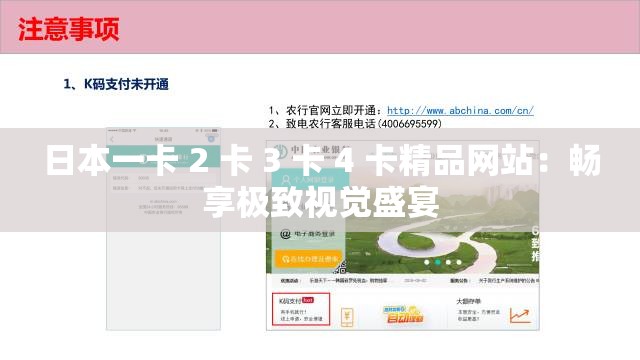Screen dimensions: 640x360
Task: Open the announcement text under the banner
Action: pos(509,281)
